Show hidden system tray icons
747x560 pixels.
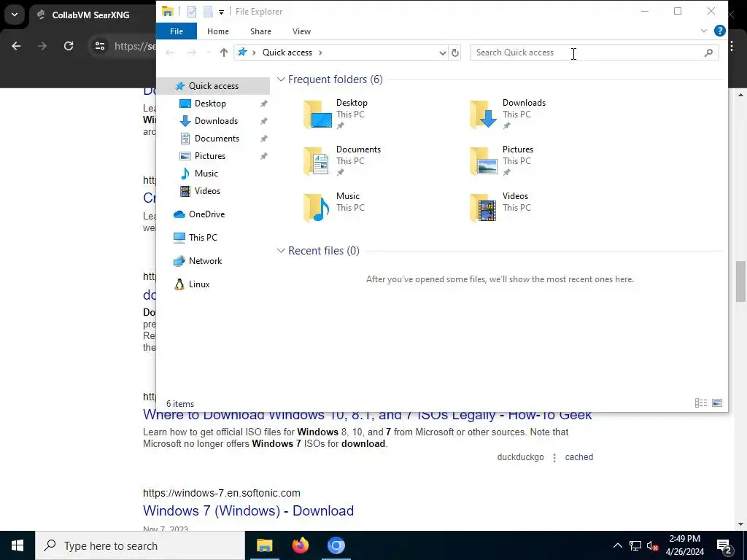tap(617, 545)
